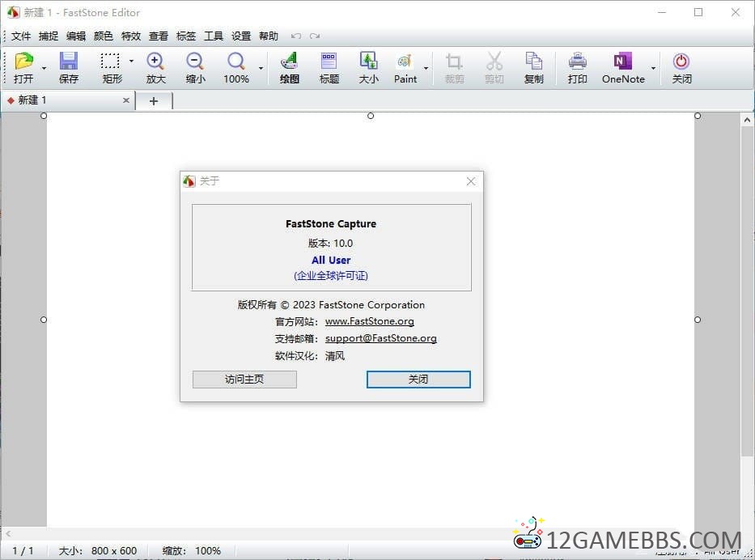The width and height of the screenshot is (755, 560).
Task: Click the All User license text
Action: pos(331,260)
